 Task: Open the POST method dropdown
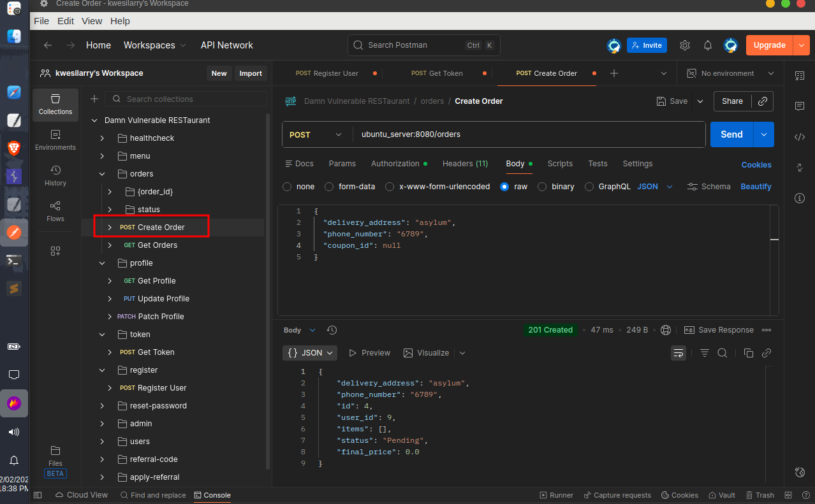[x=316, y=134]
